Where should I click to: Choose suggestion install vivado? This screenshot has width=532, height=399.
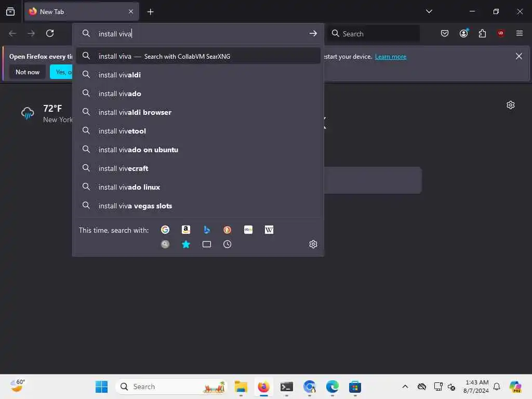198,94
